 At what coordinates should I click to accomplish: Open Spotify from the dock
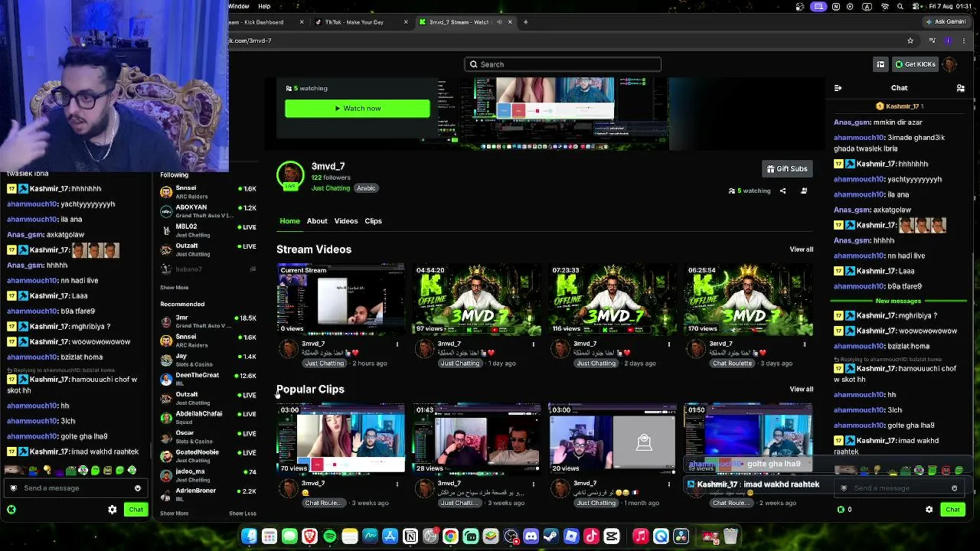tap(330, 536)
